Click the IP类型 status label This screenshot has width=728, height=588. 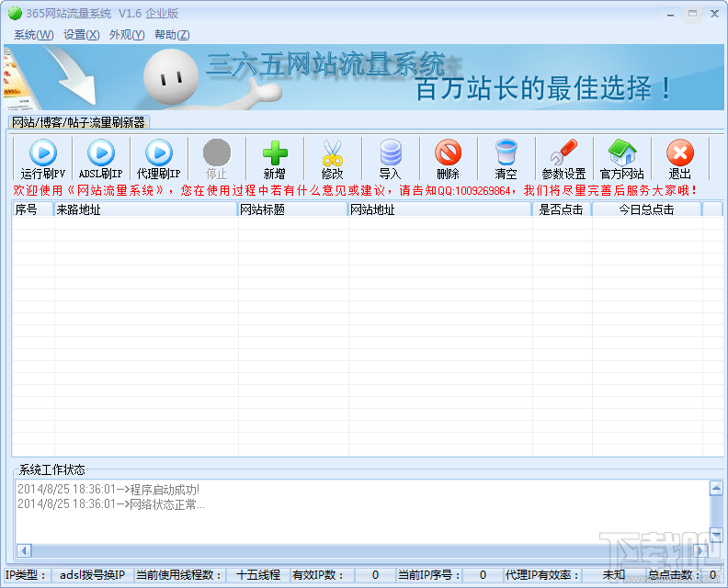pyautogui.click(x=26, y=575)
